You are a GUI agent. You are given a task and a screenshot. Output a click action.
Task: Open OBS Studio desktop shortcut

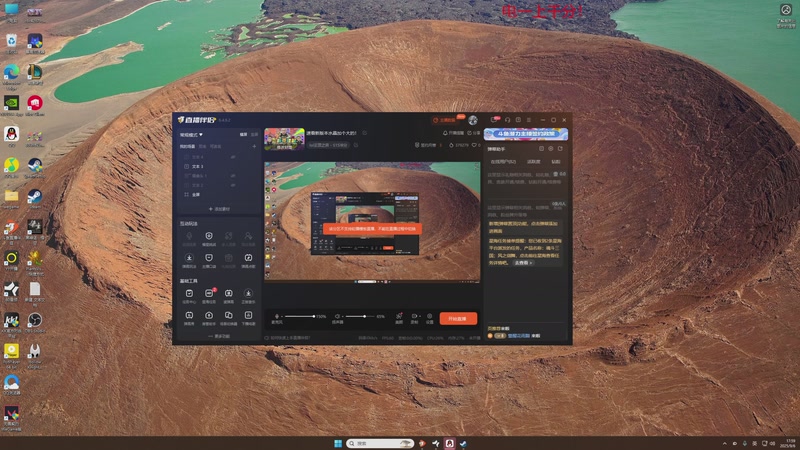point(35,322)
